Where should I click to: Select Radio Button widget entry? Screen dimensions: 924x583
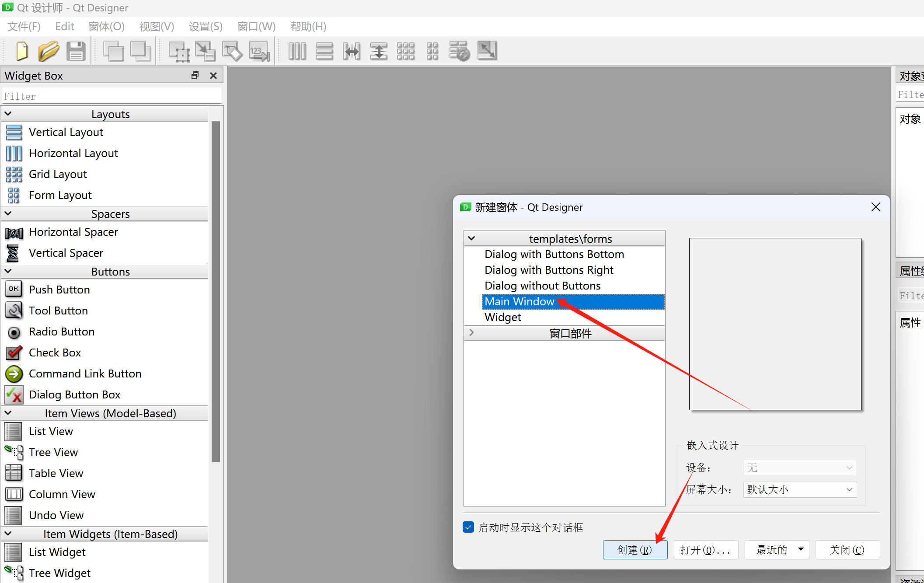[x=61, y=332]
